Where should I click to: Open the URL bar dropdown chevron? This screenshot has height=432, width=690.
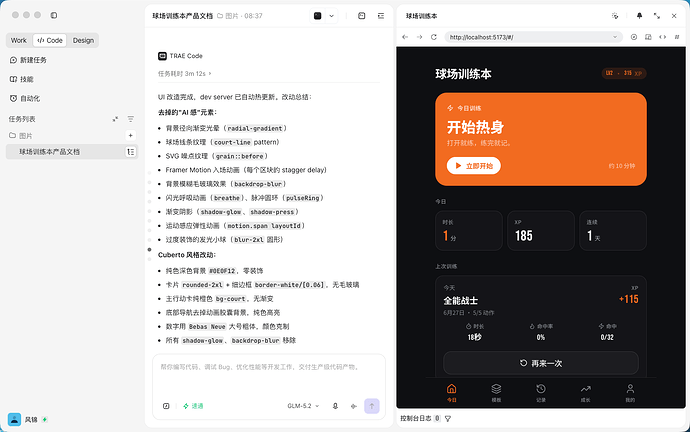tap(615, 37)
